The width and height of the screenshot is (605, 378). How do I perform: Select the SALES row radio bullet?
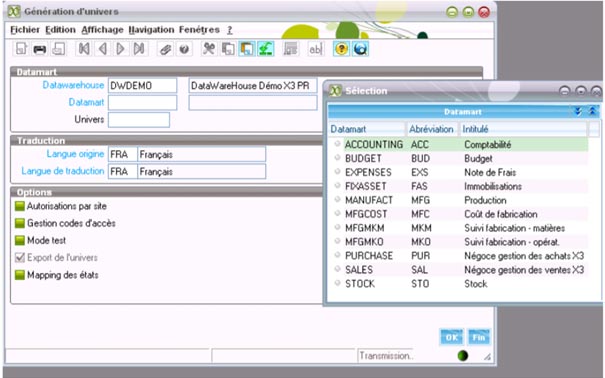coord(338,269)
